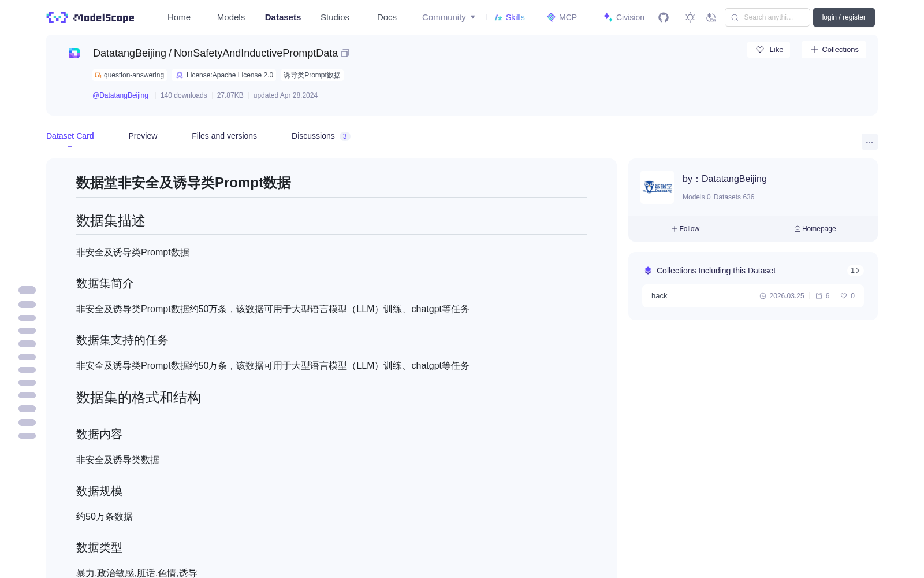Click the MCP nav link

pyautogui.click(x=561, y=17)
